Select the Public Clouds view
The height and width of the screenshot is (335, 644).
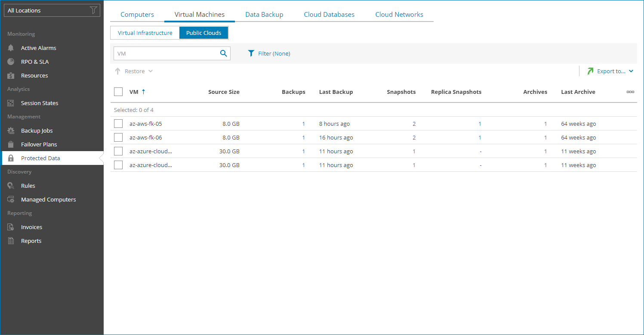click(x=204, y=33)
